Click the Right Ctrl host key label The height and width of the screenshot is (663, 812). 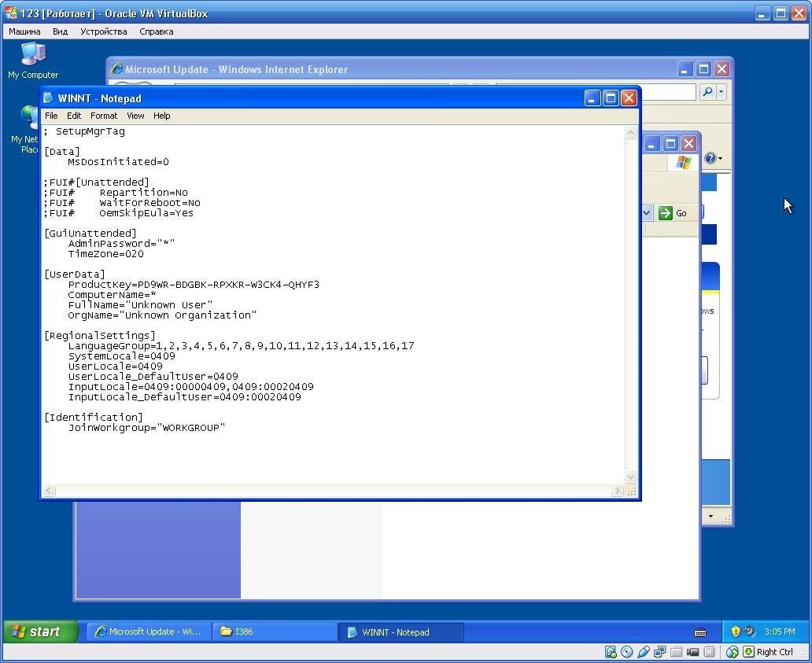[775, 652]
